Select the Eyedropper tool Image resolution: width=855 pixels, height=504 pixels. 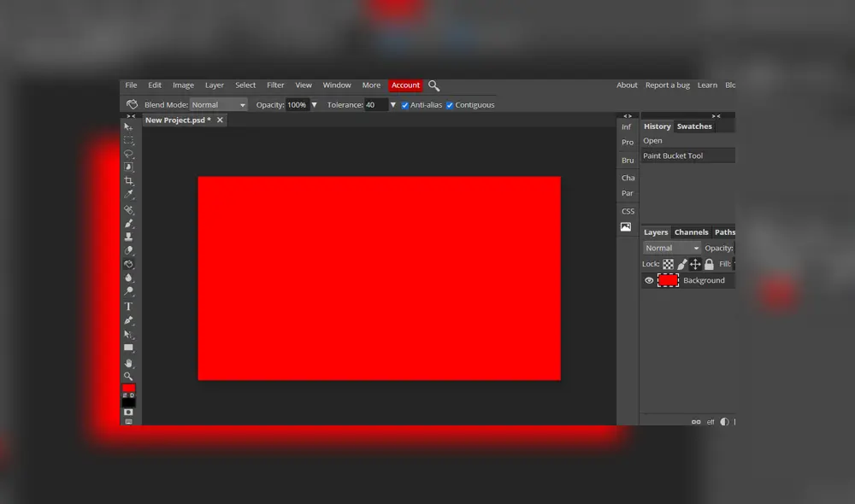tap(128, 195)
